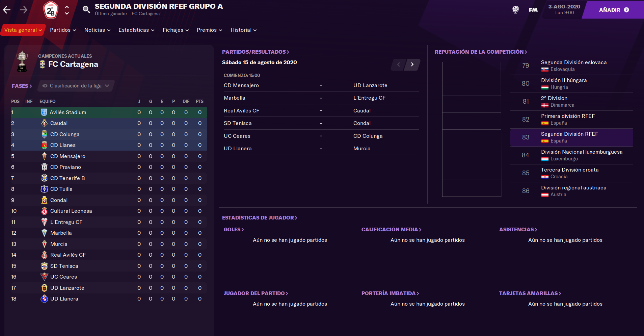Image resolution: width=644 pixels, height=336 pixels.
Task: Go back with the left arrow
Action: pos(7,10)
